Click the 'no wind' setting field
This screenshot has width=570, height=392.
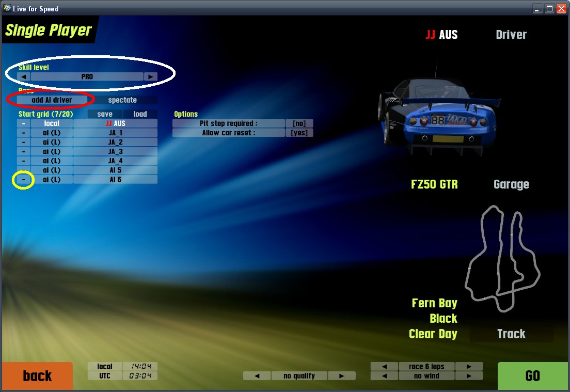[x=427, y=376]
